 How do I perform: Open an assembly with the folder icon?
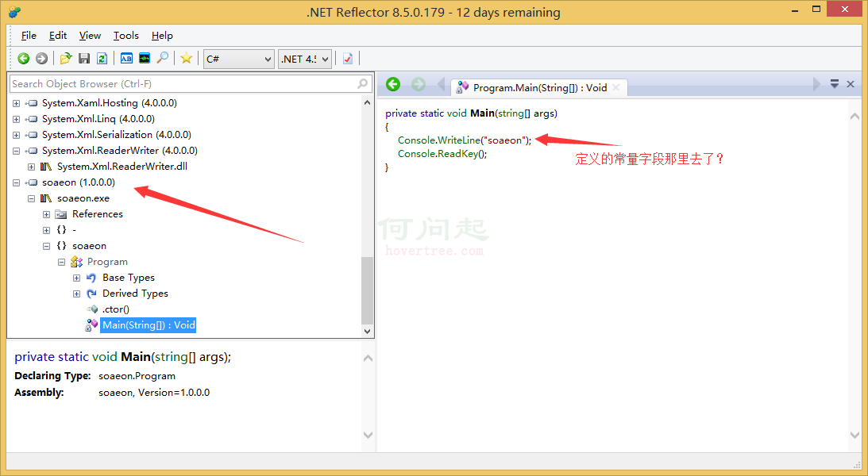[x=66, y=58]
